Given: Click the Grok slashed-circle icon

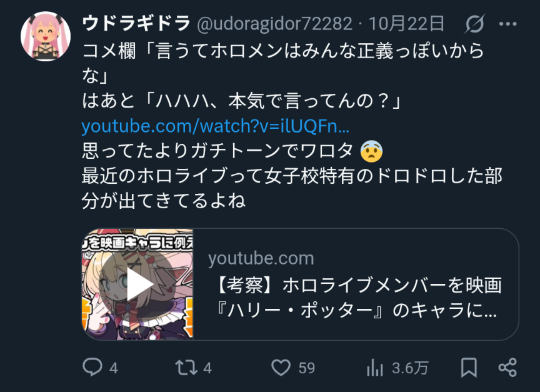Looking at the screenshot, I should click(475, 24).
